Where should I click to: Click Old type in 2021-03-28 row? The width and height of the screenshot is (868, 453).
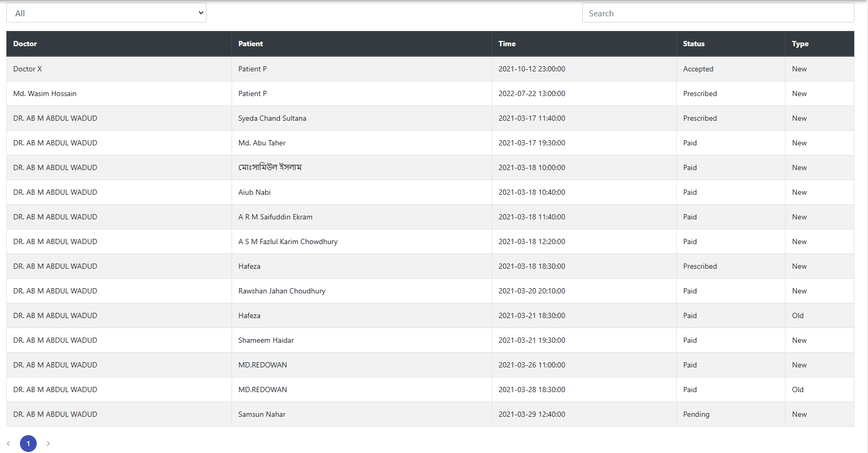798,389
